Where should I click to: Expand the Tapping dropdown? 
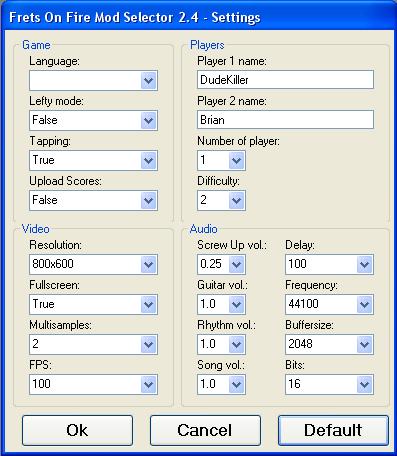93,160
